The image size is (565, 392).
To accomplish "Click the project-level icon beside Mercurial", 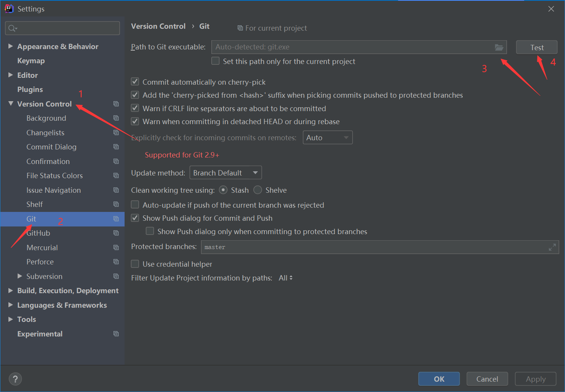I will point(116,248).
